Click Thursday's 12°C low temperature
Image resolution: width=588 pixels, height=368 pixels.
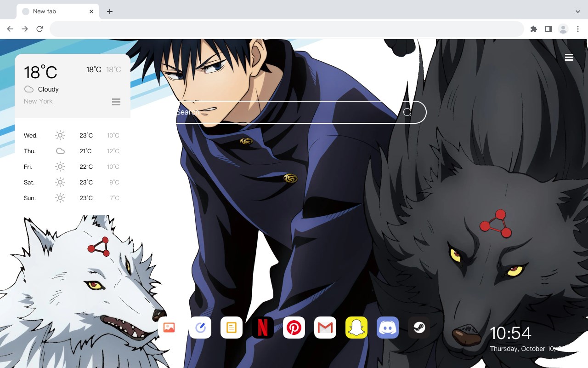[x=113, y=151]
